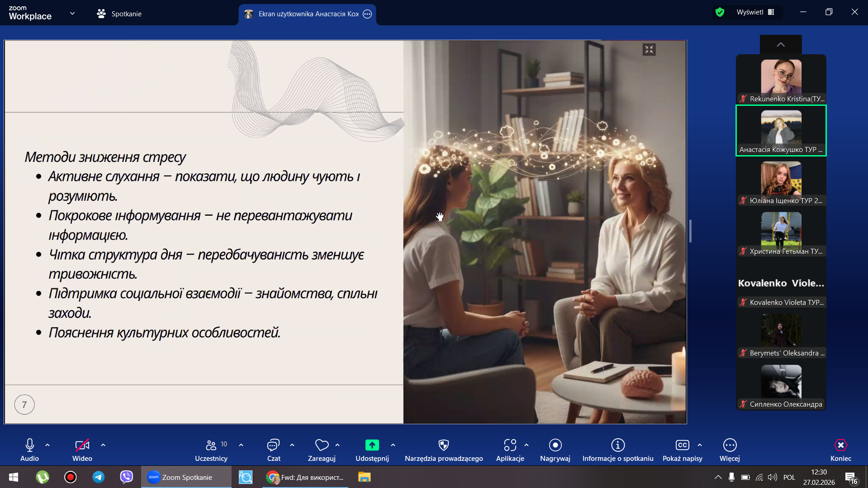Expand video options arrow next to Wideo
868x488 pixels.
coord(103,445)
